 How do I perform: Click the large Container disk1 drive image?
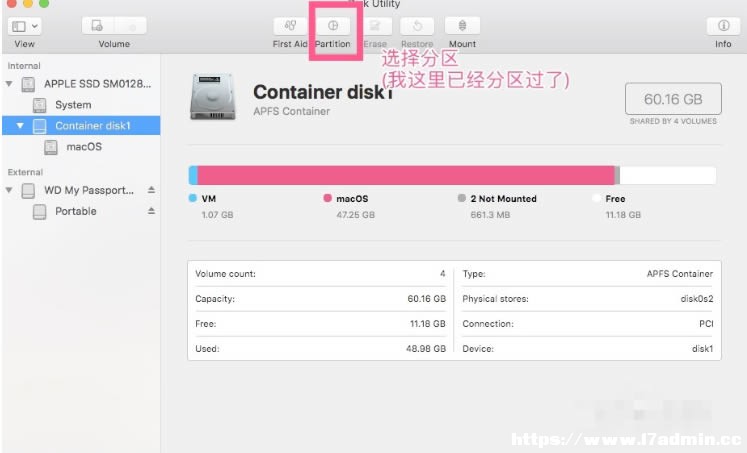[212, 97]
